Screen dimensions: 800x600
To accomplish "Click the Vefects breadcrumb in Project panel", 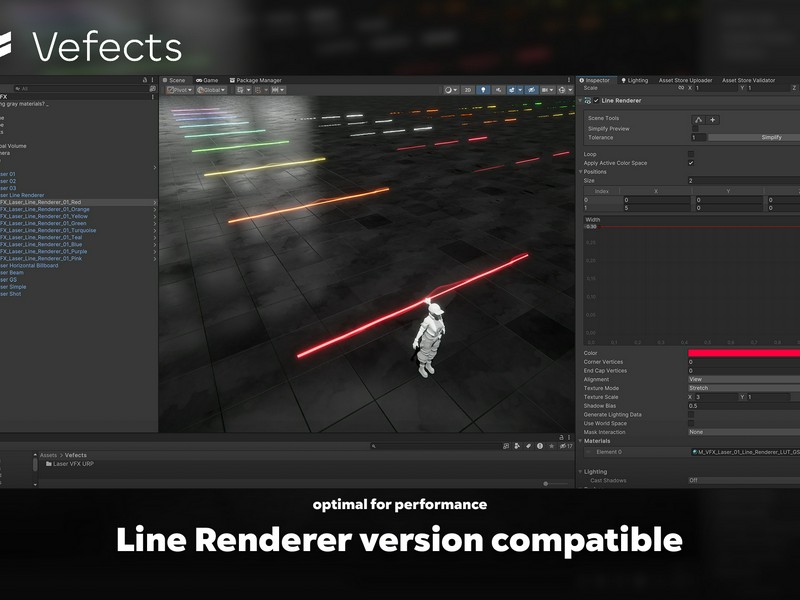I will click(76, 455).
